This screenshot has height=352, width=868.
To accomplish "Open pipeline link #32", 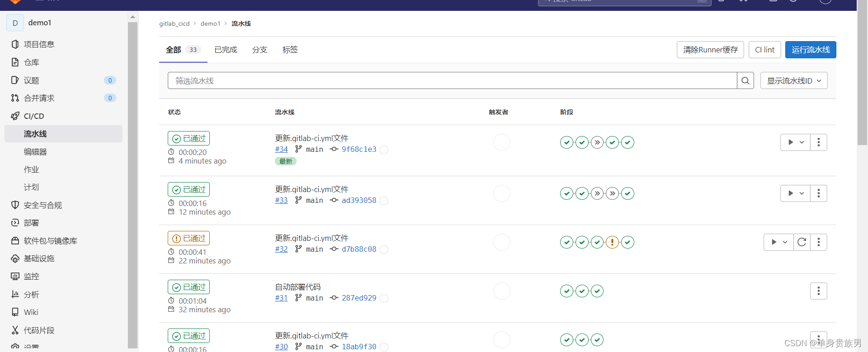I will pos(281,249).
